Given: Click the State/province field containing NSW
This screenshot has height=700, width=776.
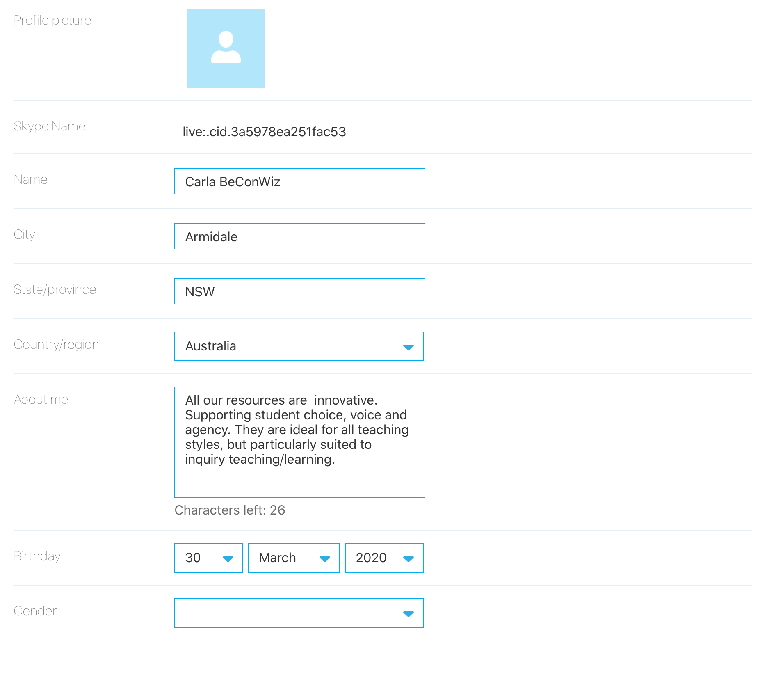Looking at the screenshot, I should tap(300, 291).
